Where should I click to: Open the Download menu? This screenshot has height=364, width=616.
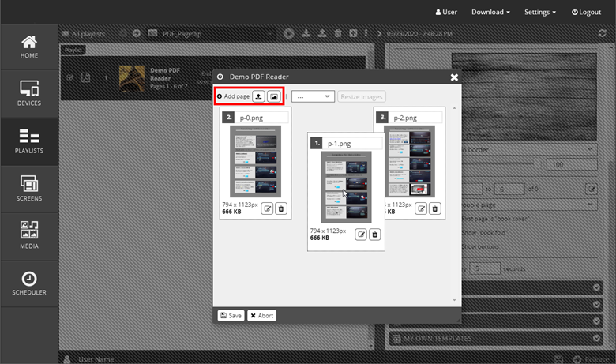click(x=490, y=12)
